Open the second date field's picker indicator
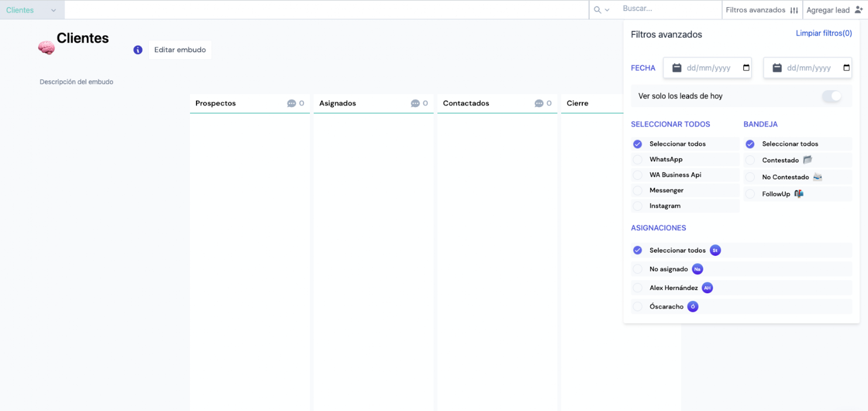Viewport: 868px width, 411px height. coord(846,68)
